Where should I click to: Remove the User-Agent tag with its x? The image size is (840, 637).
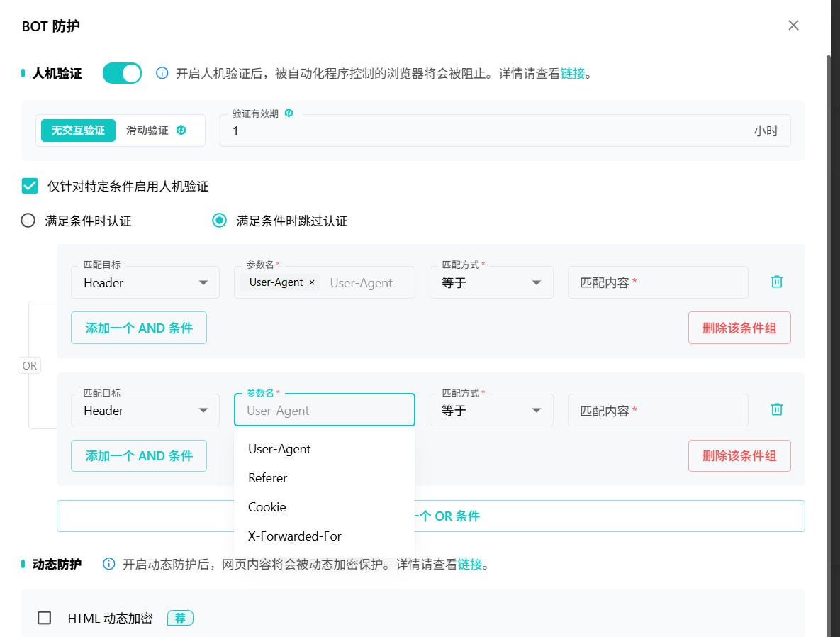(x=312, y=282)
